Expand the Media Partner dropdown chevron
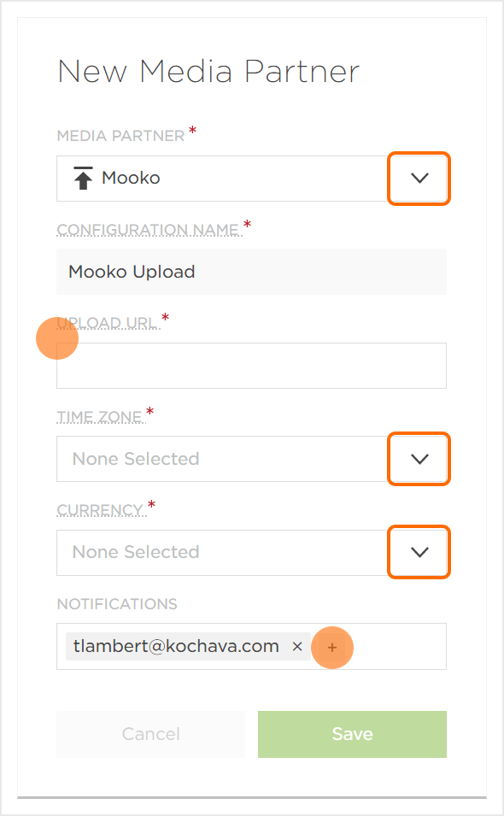 click(419, 179)
